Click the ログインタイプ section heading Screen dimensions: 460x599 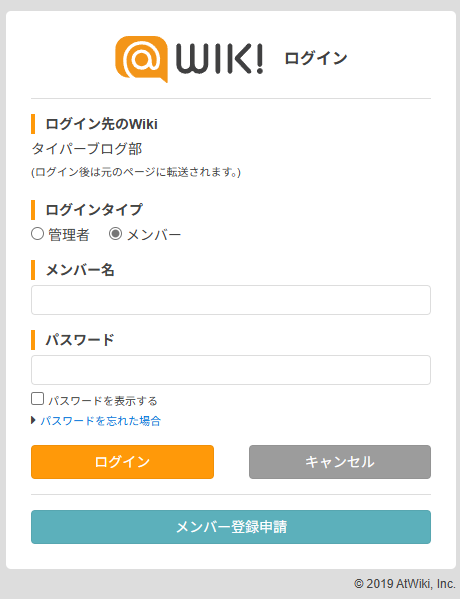[x=94, y=210]
